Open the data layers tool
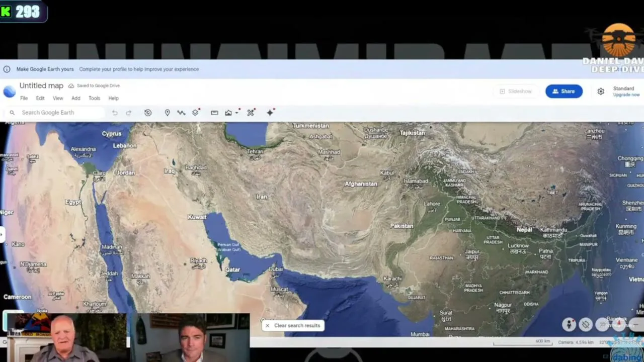This screenshot has height=362, width=644. click(196, 113)
